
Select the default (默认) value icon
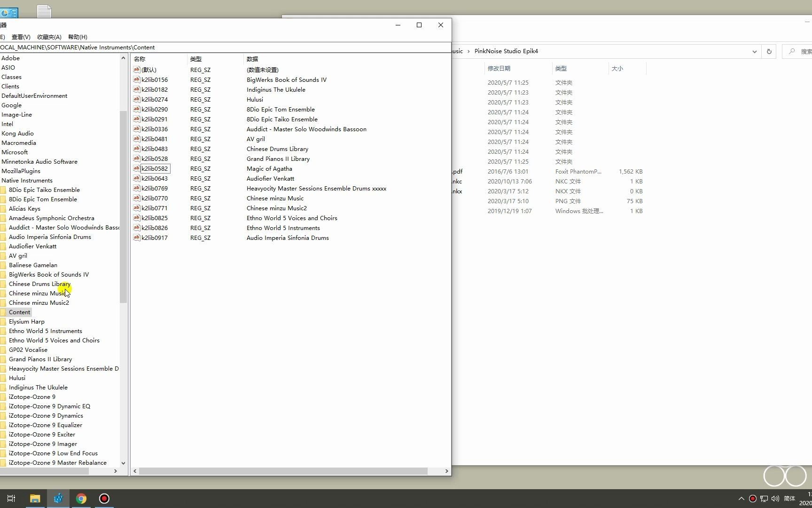point(137,70)
